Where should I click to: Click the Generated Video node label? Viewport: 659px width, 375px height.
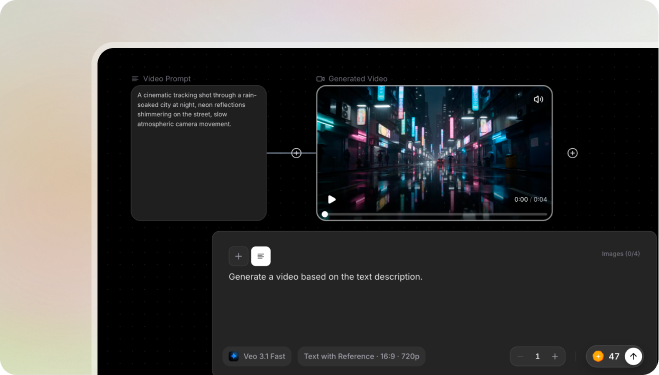[x=358, y=79]
